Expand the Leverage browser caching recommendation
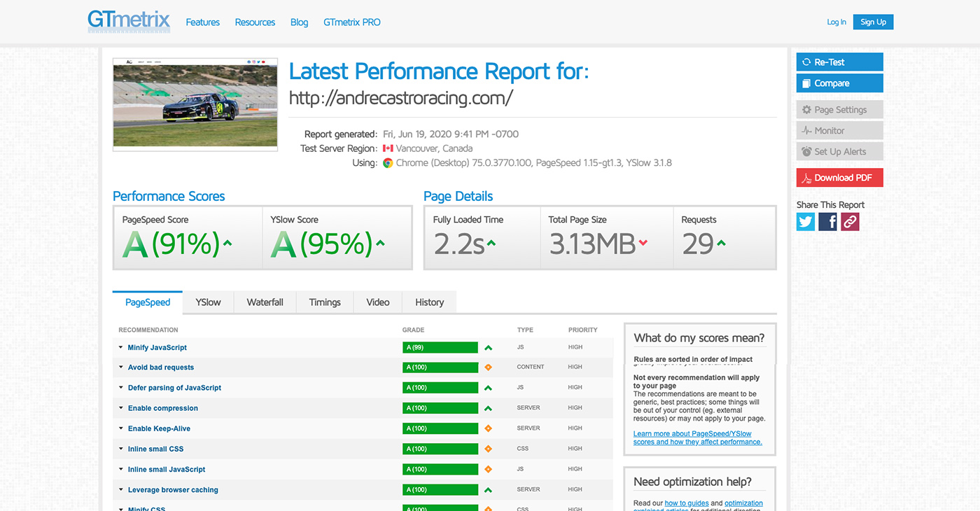980x511 pixels. (x=173, y=490)
